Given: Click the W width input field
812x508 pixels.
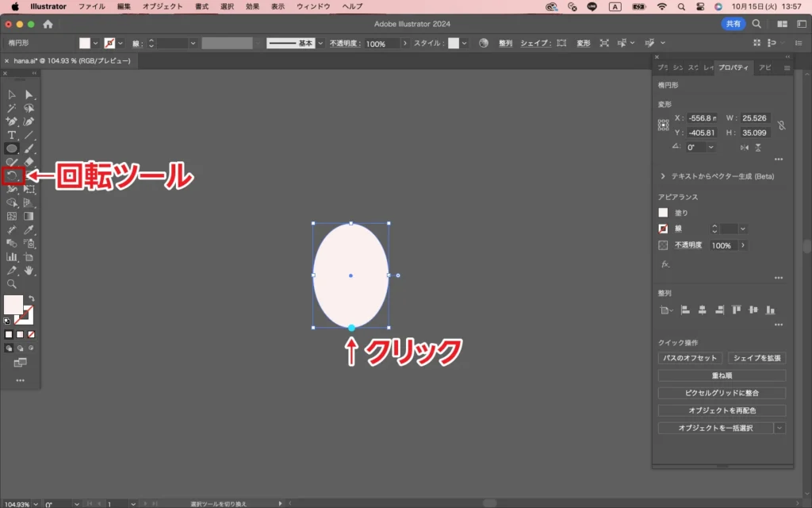Looking at the screenshot, I should pyautogui.click(x=757, y=118).
